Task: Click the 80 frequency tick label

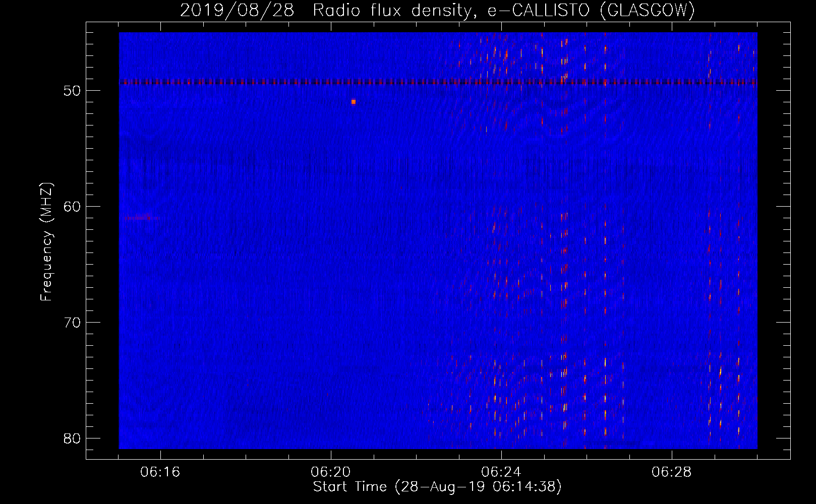Action: coord(73,438)
